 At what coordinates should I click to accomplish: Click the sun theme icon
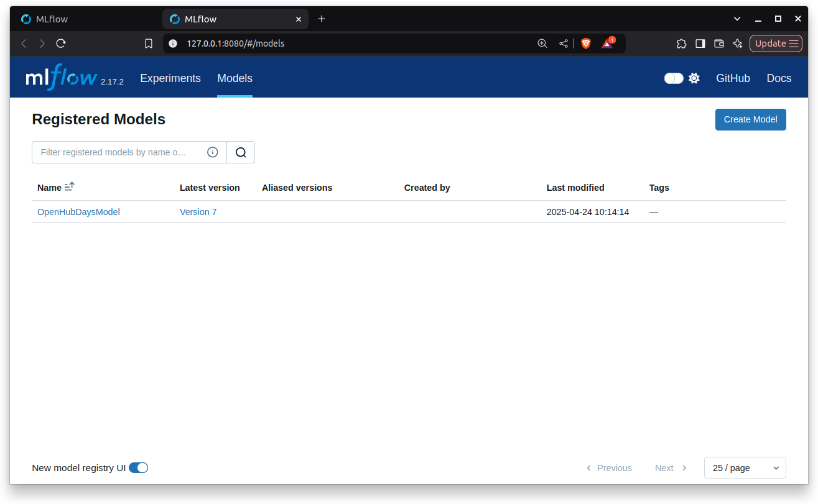tap(694, 78)
